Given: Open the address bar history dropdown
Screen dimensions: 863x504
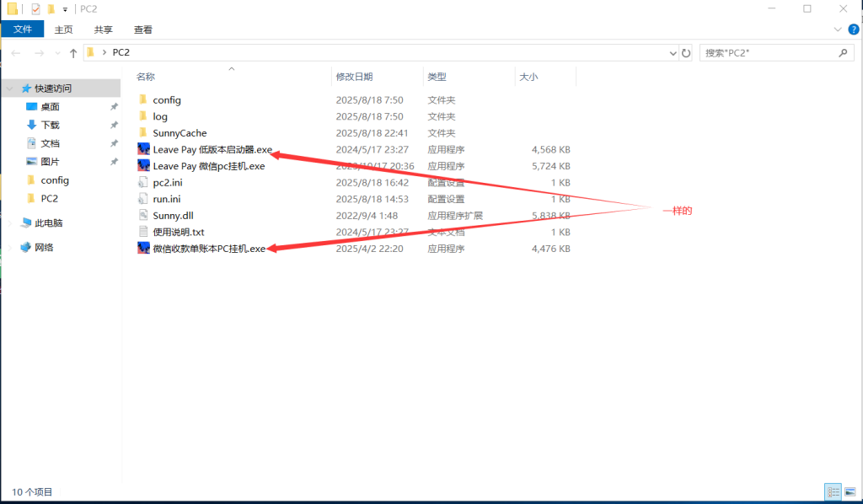Looking at the screenshot, I should point(673,53).
